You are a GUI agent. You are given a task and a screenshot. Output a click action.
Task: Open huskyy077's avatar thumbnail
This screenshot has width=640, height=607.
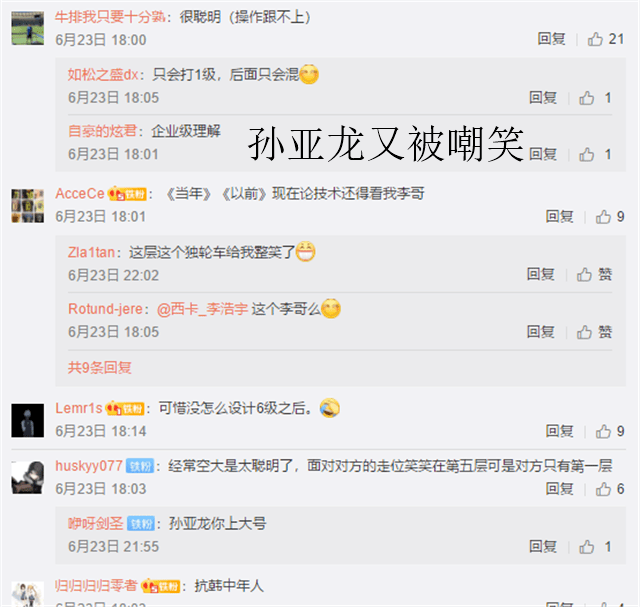click(x=27, y=478)
